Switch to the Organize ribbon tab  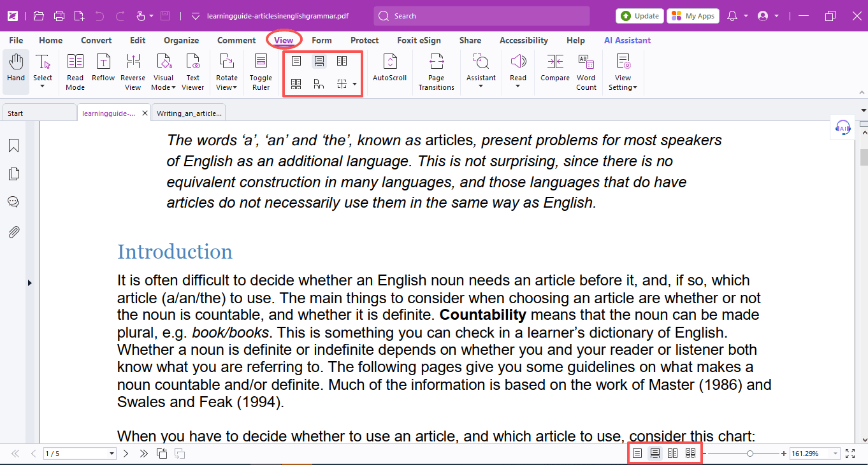coord(182,40)
